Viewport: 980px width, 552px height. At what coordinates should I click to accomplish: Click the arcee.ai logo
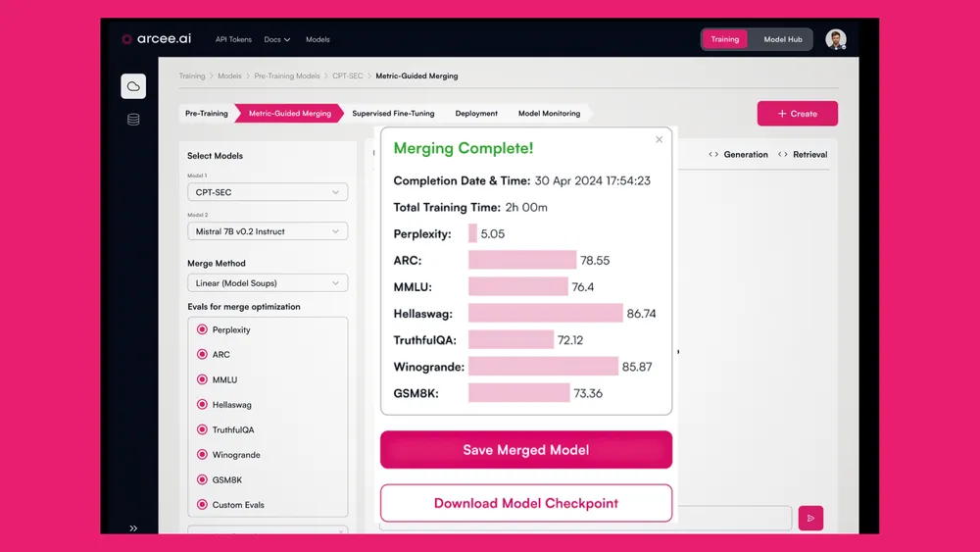click(x=156, y=39)
